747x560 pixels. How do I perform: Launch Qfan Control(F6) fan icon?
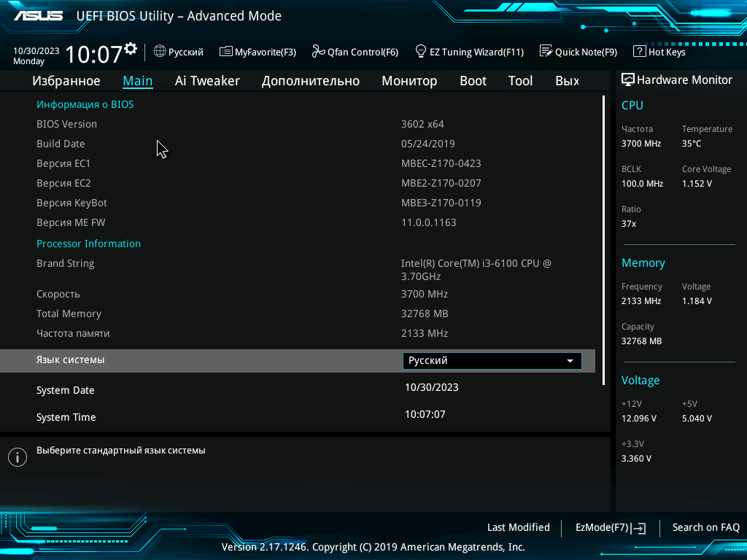click(x=318, y=51)
